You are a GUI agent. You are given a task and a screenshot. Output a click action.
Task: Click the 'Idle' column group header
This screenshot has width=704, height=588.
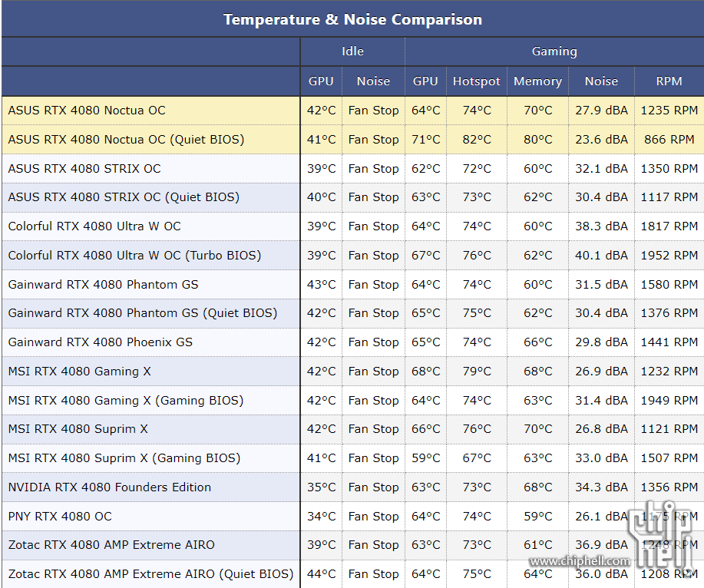pyautogui.click(x=352, y=51)
